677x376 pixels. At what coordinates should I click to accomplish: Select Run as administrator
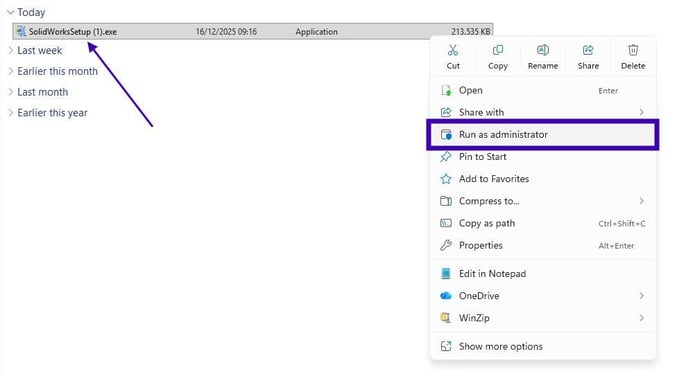tap(543, 135)
